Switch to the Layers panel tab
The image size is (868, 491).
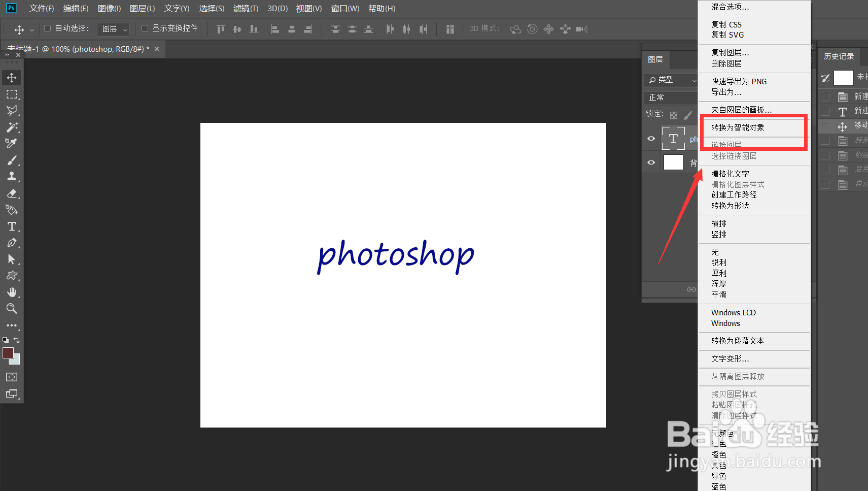pos(655,59)
